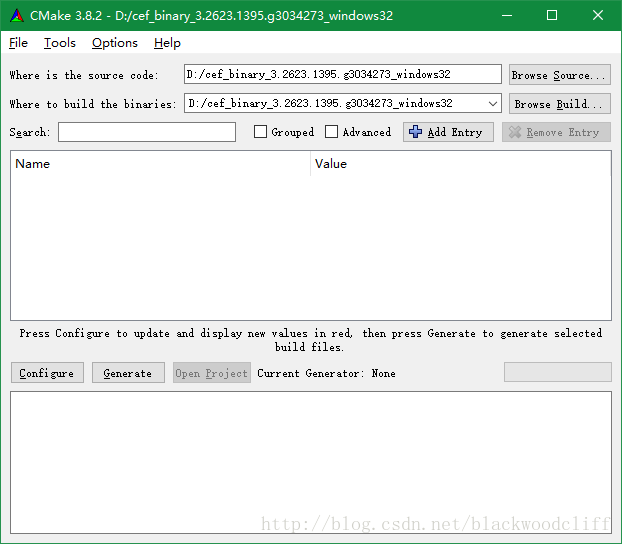Close the CMake window
Image resolution: width=622 pixels, height=544 pixels.
597,15
